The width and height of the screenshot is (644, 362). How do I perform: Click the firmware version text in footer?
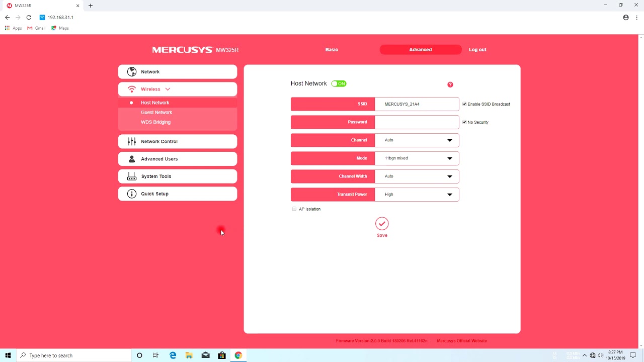tap(381, 341)
